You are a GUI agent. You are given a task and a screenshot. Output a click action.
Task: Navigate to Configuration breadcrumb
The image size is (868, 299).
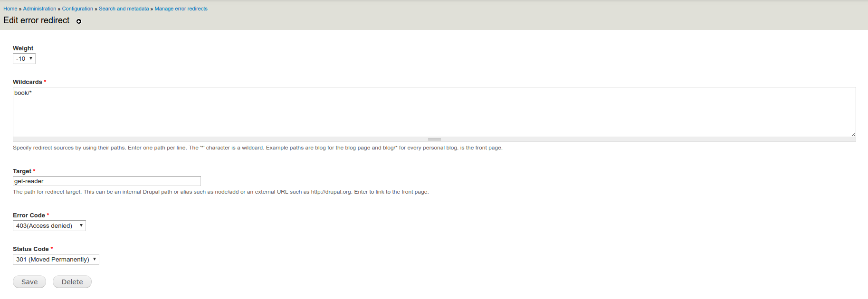click(x=77, y=9)
